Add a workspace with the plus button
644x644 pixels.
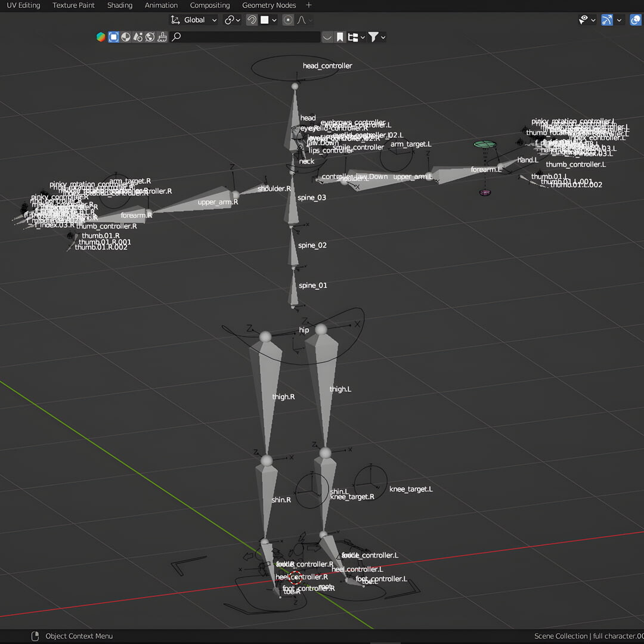308,5
